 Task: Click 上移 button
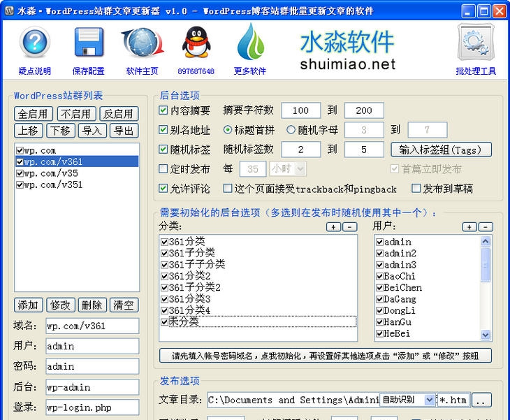coord(29,131)
